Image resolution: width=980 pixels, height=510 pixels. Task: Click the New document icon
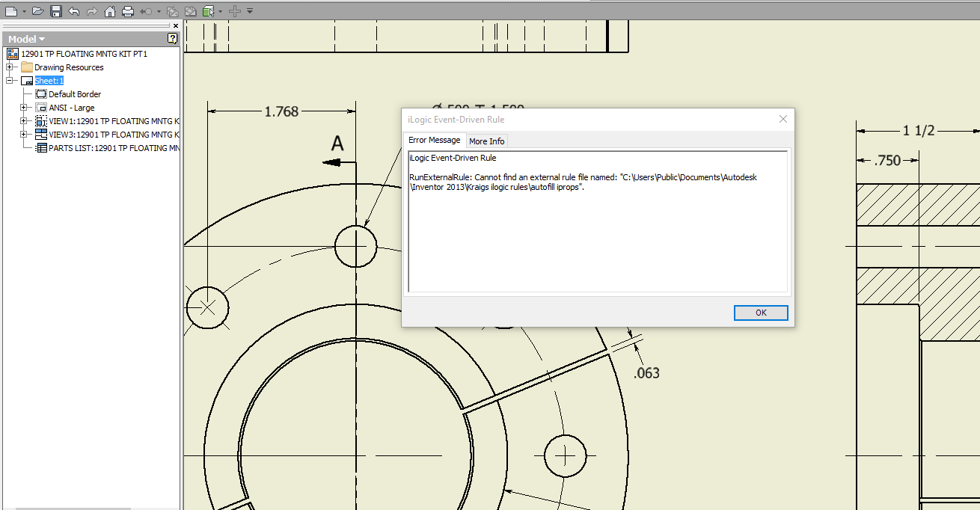[x=11, y=11]
